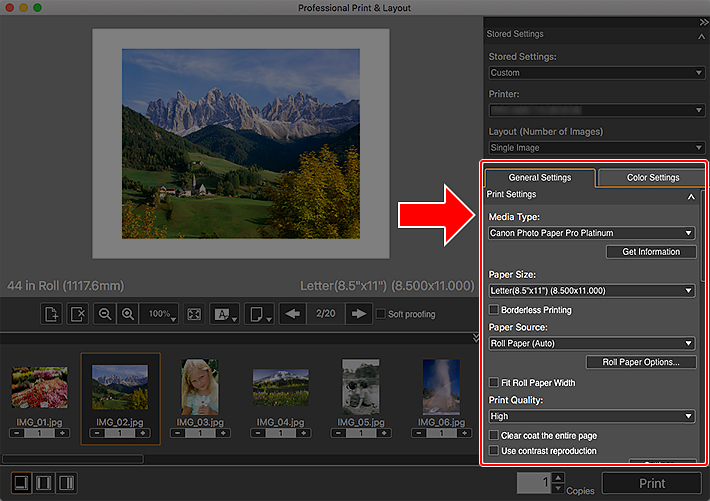Zoom in the preview with plus magnifier
Screen dimensions: 710x501
tap(128, 314)
